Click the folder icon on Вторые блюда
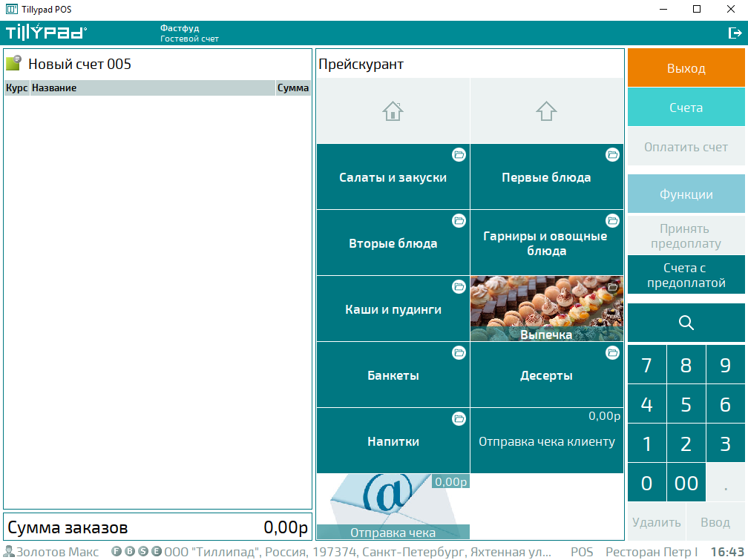 [x=459, y=221]
